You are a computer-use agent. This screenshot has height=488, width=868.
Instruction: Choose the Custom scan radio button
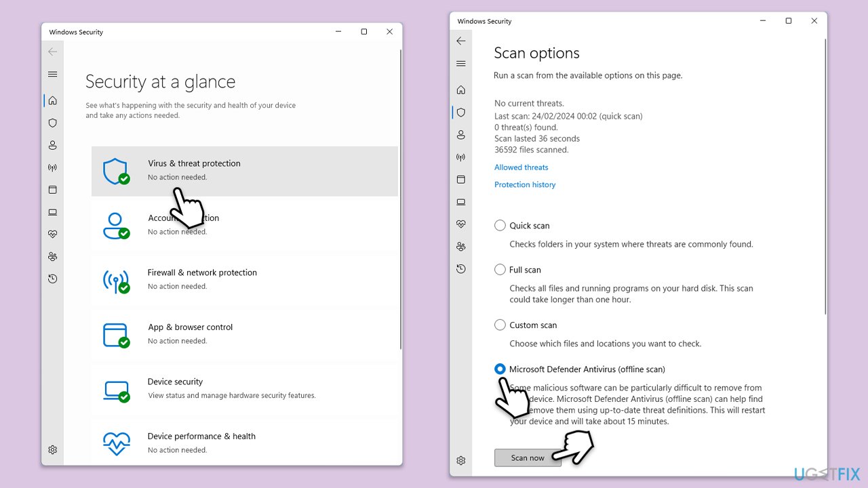point(500,325)
